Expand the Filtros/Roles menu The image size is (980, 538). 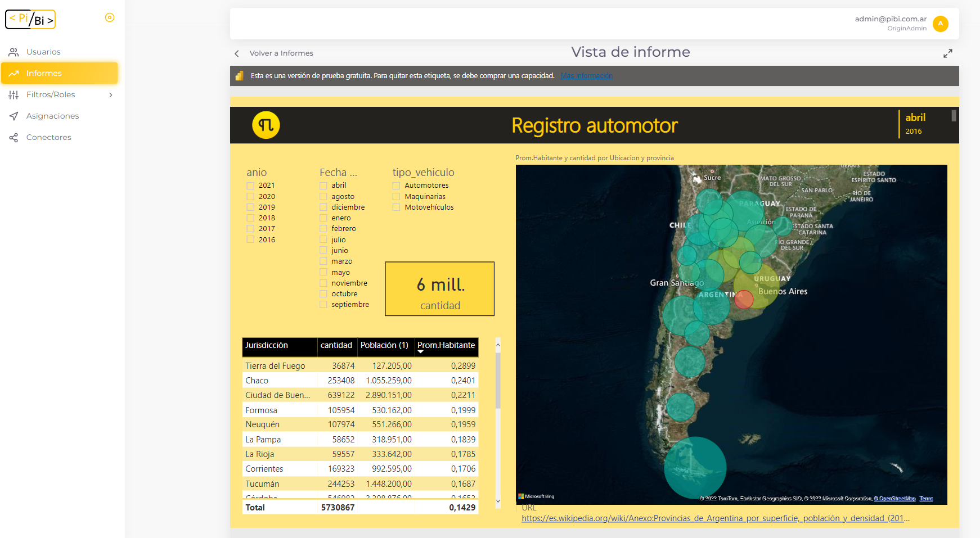[111, 94]
